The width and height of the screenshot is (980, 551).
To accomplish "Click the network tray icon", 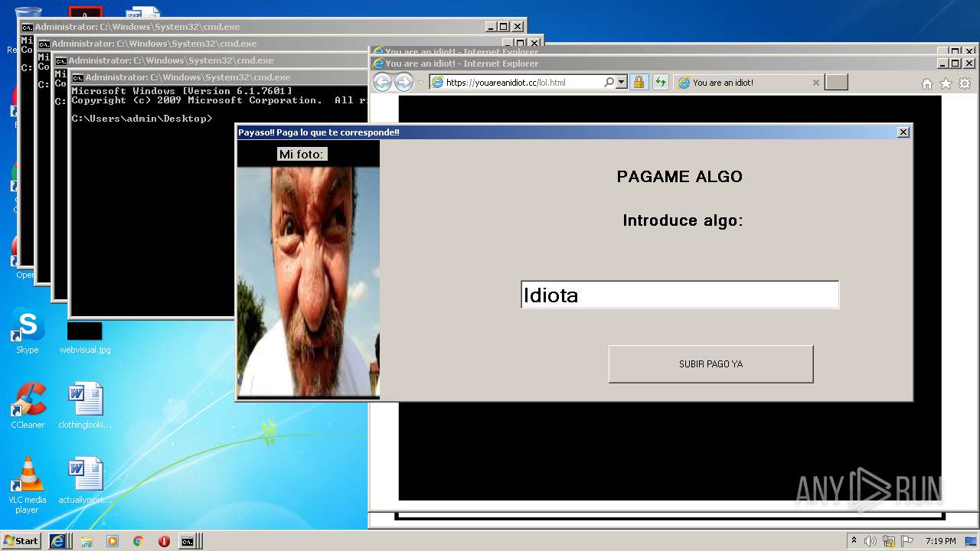I will pyautogui.click(x=889, y=541).
